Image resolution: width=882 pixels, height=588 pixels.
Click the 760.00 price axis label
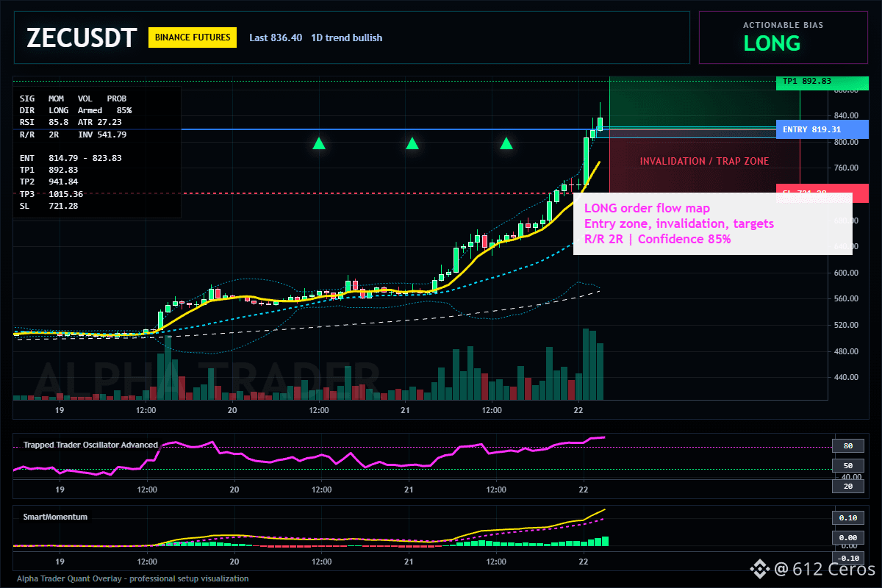click(847, 168)
